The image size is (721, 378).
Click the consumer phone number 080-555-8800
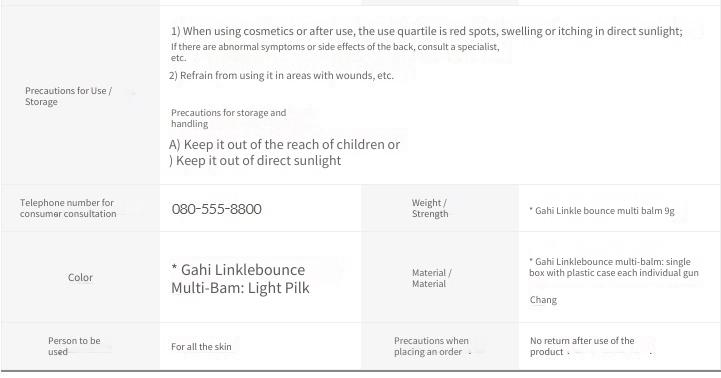click(x=217, y=209)
